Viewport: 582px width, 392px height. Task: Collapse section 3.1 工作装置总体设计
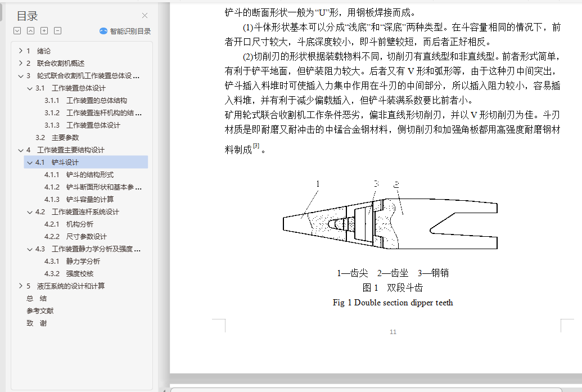pyautogui.click(x=30, y=88)
